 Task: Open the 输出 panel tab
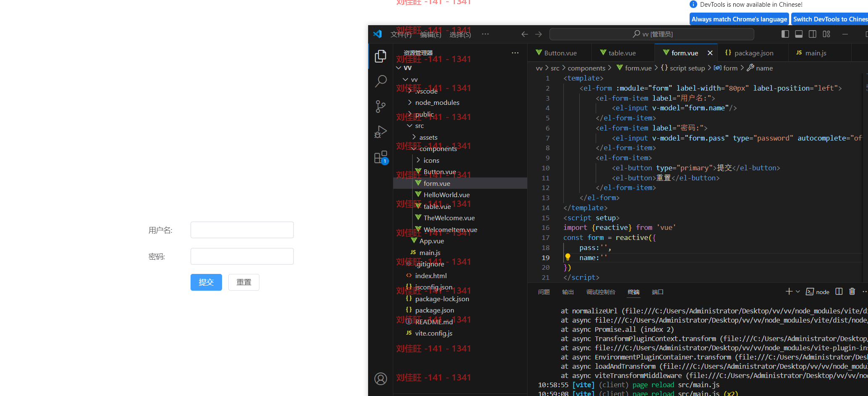[x=568, y=292]
